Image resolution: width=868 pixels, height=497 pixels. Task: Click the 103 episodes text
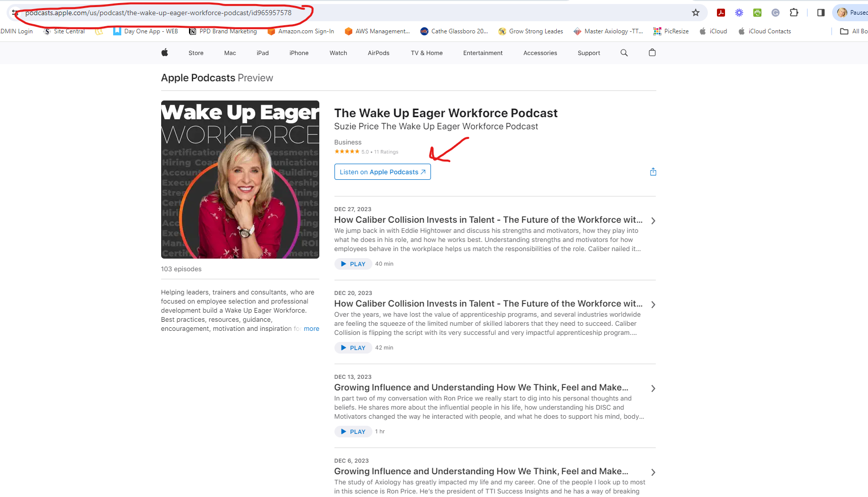pyautogui.click(x=181, y=269)
